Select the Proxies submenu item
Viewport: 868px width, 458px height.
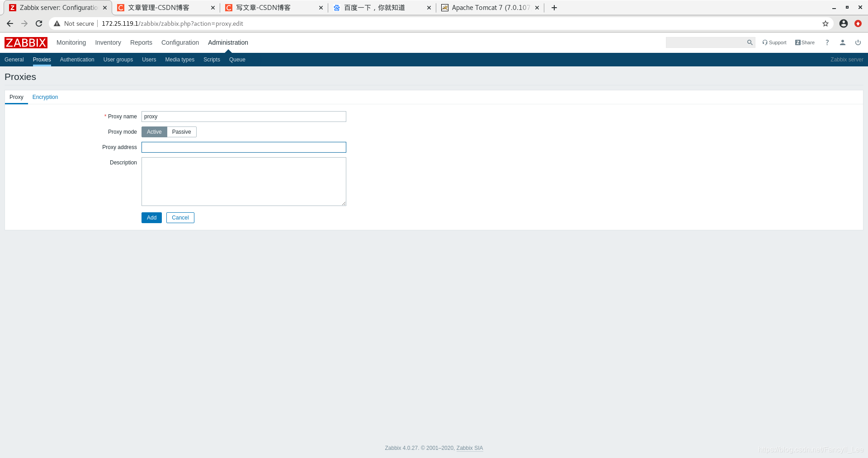[42, 60]
